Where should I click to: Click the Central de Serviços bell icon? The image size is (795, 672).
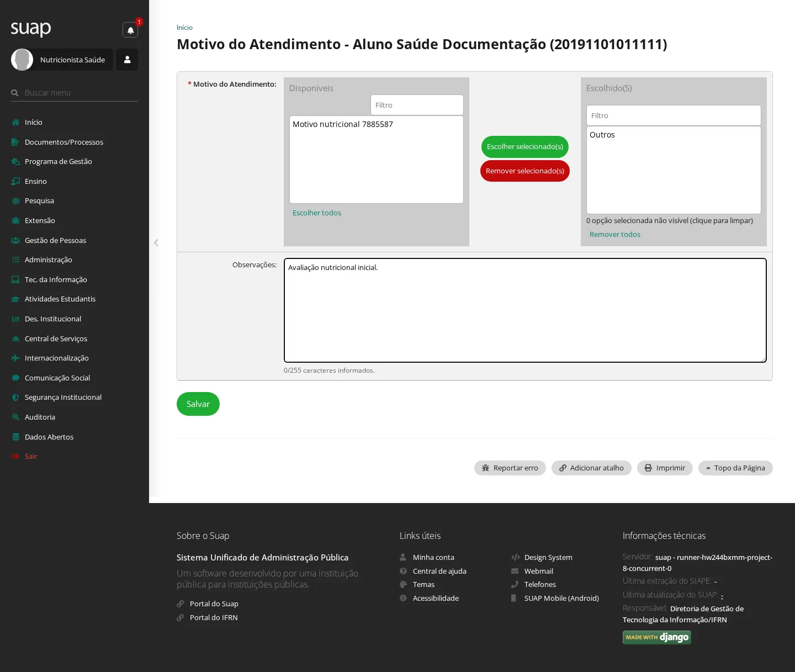pyautogui.click(x=15, y=339)
